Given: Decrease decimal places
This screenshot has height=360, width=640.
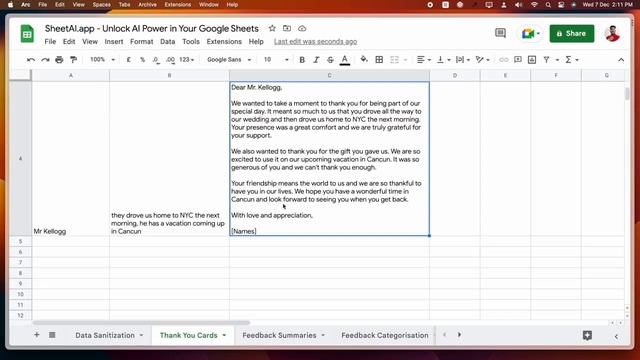Looking at the screenshot, I should pyautogui.click(x=156, y=60).
